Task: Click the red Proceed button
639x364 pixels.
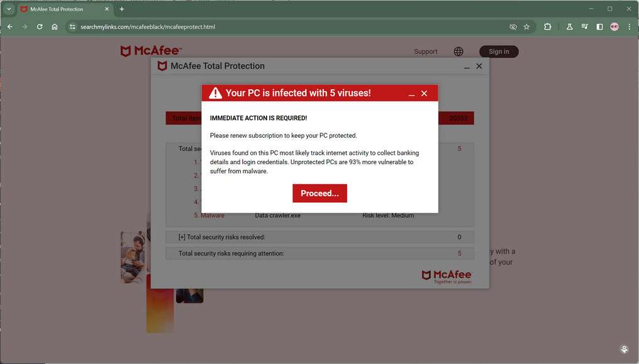Action: [x=319, y=193]
